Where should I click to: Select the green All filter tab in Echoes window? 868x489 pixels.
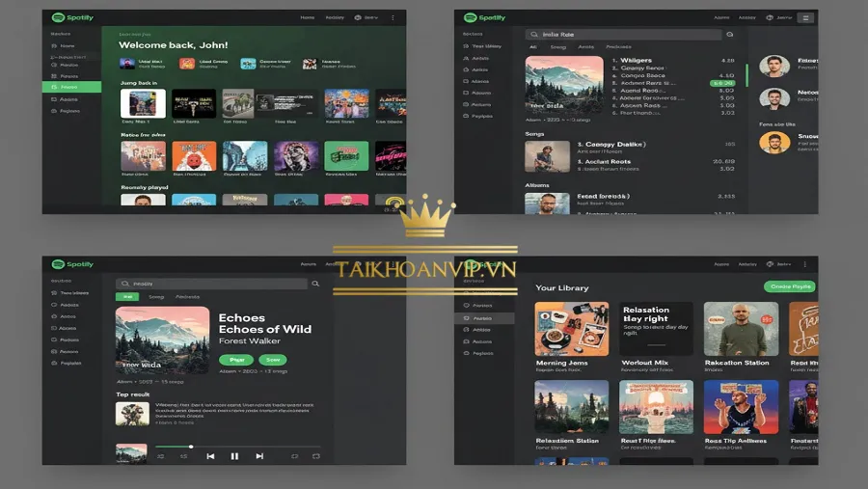[127, 297]
